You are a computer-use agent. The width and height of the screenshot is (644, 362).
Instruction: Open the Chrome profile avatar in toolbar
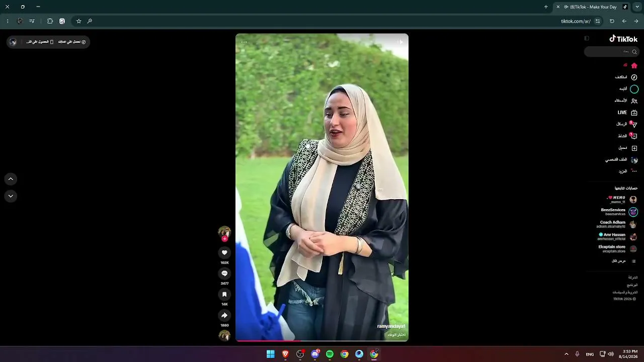20,21
